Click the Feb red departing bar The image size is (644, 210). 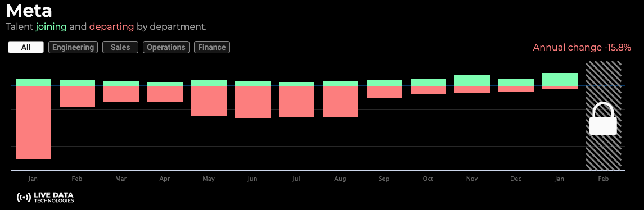click(x=77, y=97)
